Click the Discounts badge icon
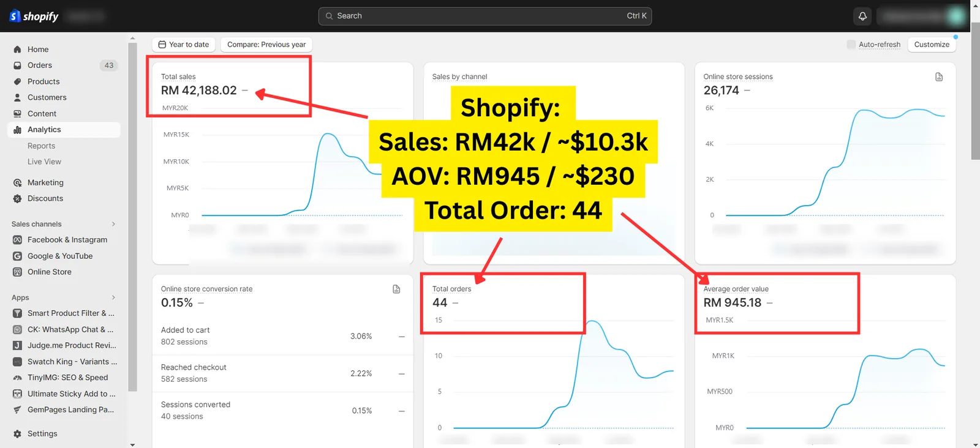The image size is (980, 448). coord(17,198)
